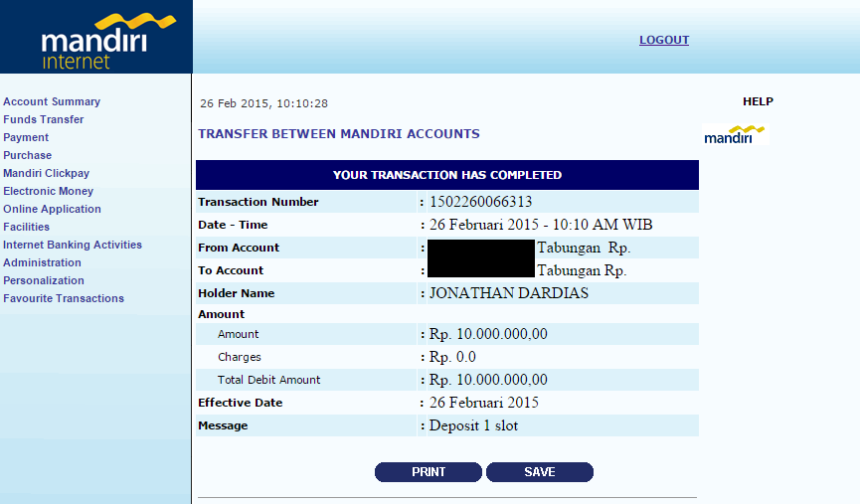This screenshot has height=504, width=860.
Task: Open Favourite Transactions
Action: (x=64, y=298)
